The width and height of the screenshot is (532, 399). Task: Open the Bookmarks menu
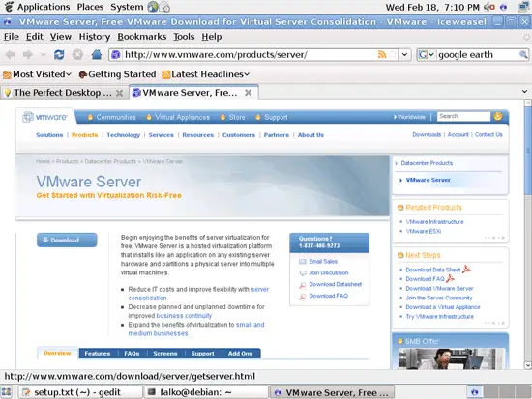(x=142, y=37)
